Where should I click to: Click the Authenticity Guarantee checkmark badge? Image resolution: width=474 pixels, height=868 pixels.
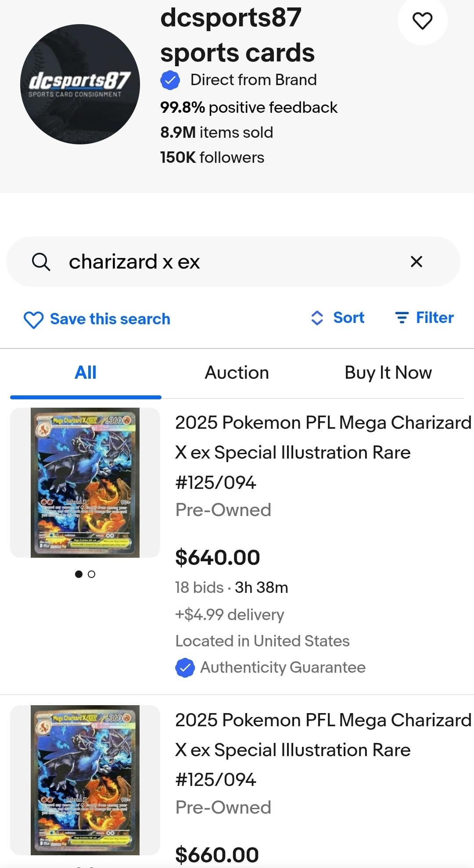185,667
